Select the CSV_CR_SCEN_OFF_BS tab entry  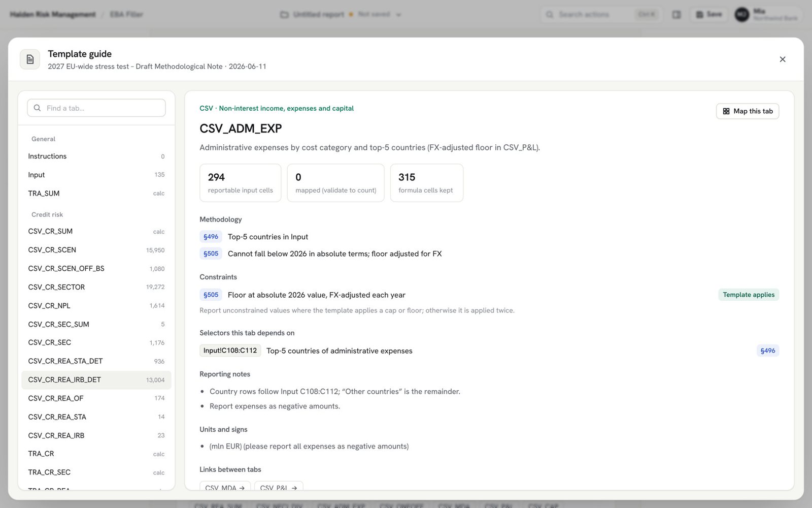[x=96, y=268]
